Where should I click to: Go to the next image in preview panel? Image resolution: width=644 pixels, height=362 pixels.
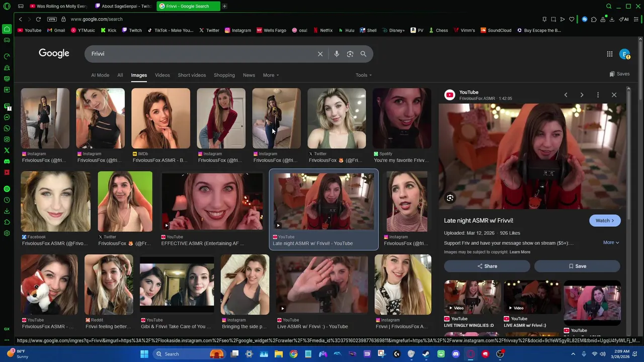click(x=582, y=95)
